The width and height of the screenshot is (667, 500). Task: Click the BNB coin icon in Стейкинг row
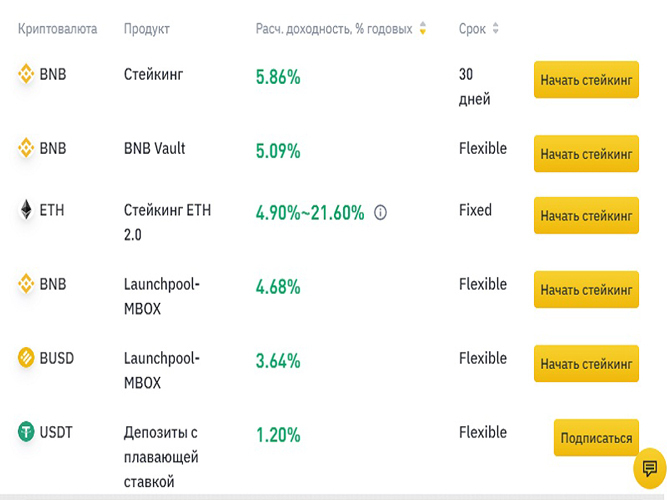pos(26,74)
